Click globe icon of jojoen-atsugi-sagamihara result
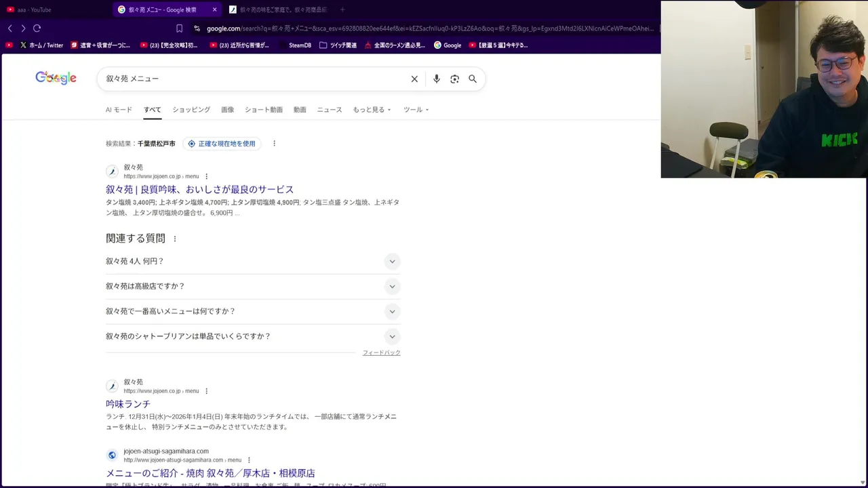 pos(112,455)
